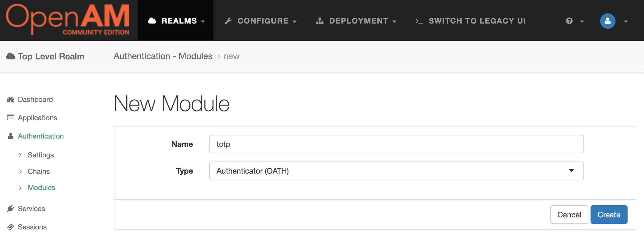The width and height of the screenshot is (644, 236).
Task: Click the cloud icon next to Realms
Action: coord(152,21)
